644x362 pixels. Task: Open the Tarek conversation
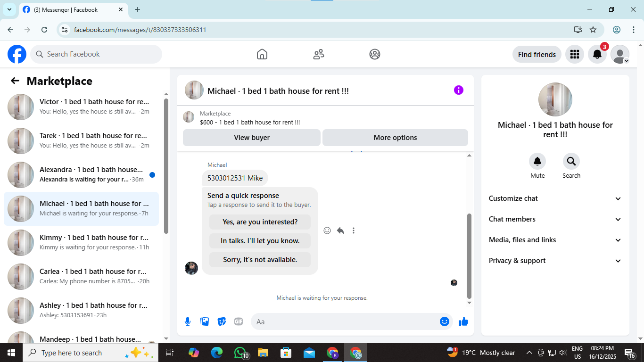coord(81,141)
